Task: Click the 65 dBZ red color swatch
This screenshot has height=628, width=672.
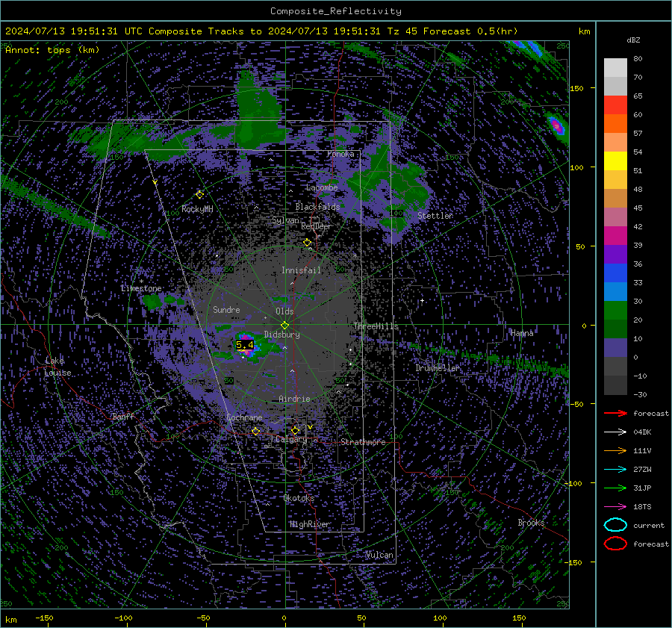Action: pos(615,105)
